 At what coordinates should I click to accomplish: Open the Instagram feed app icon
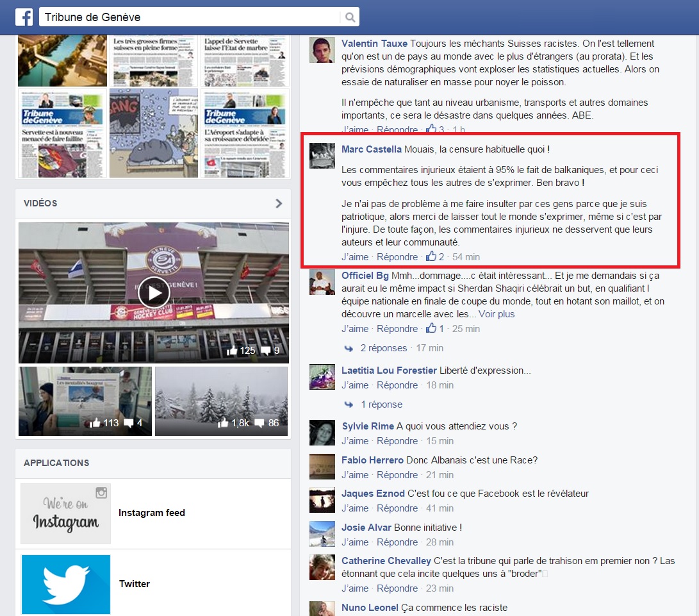click(65, 513)
